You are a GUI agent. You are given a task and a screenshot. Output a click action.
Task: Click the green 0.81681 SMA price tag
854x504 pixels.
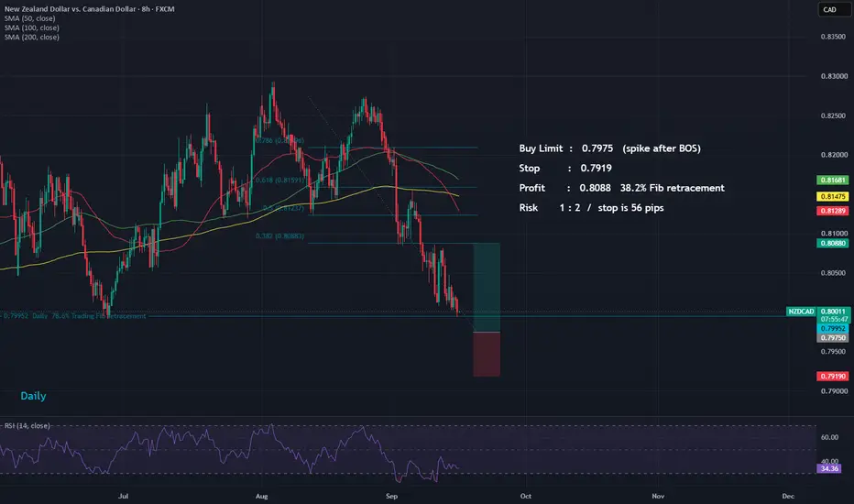[832, 180]
